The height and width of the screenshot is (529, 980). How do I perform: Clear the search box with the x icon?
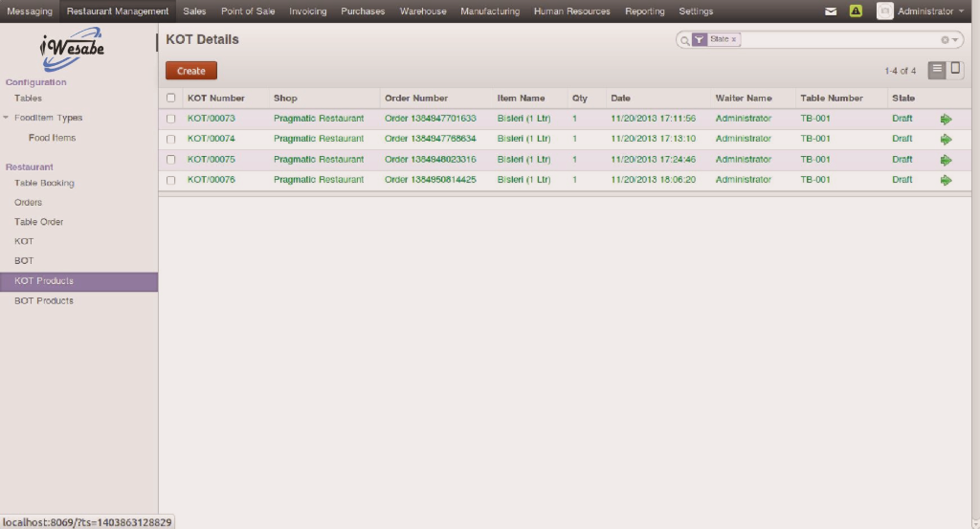(x=945, y=40)
